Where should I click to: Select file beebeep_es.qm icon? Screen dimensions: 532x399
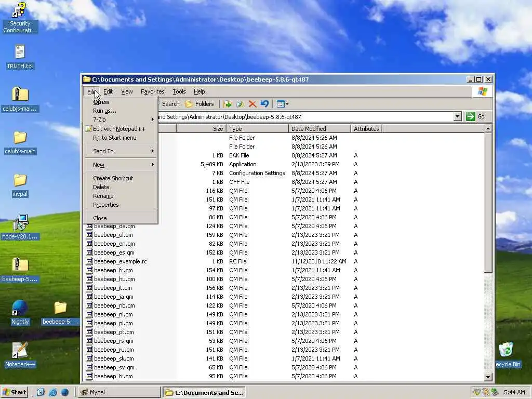tap(89, 252)
